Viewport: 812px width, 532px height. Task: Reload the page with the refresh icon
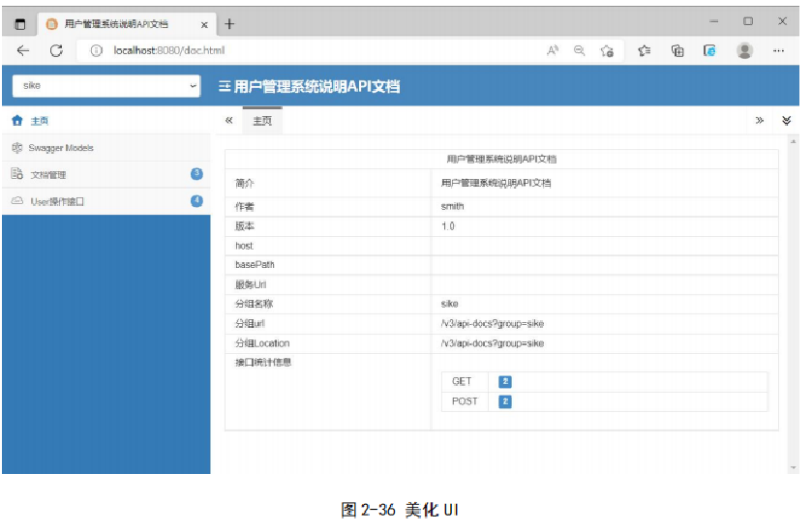56,50
